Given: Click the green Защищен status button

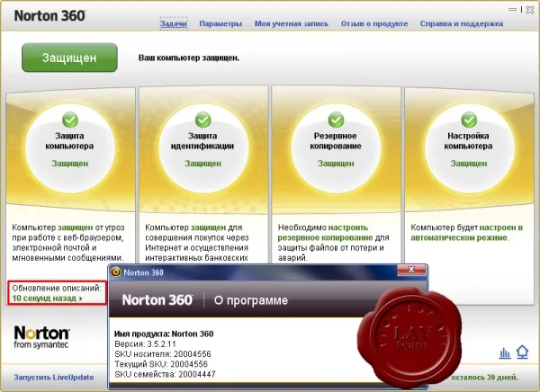Looking at the screenshot, I should 69,58.
